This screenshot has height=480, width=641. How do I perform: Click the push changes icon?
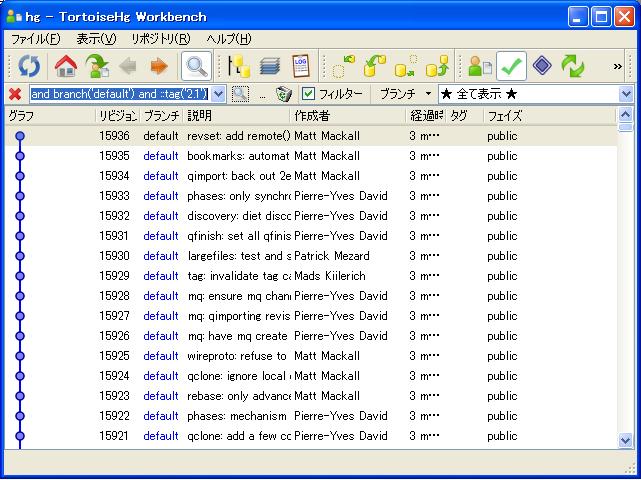(437, 66)
